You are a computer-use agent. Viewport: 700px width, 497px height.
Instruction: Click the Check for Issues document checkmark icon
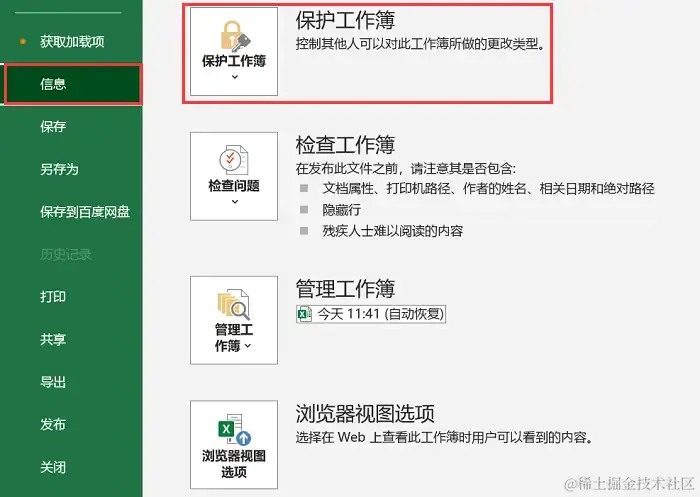pyautogui.click(x=234, y=160)
